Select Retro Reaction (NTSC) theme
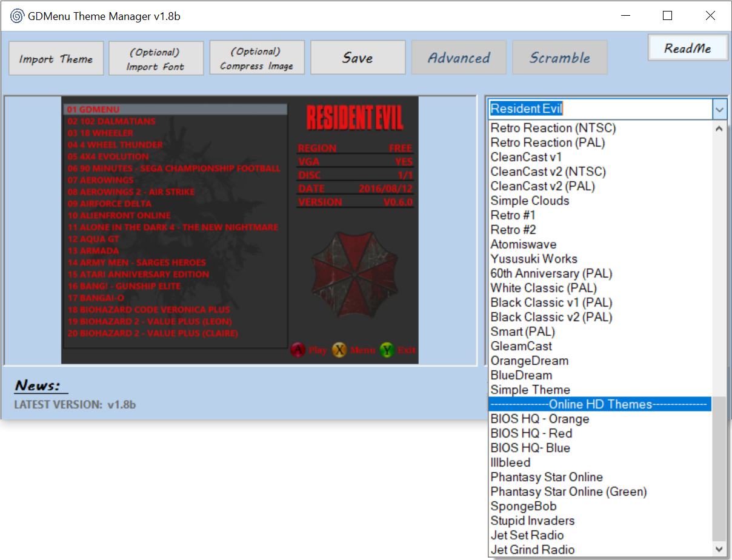This screenshot has height=560, width=732. click(600, 128)
